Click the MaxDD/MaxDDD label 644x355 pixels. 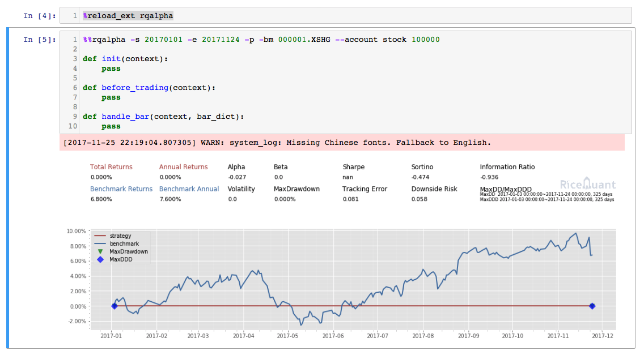click(506, 189)
